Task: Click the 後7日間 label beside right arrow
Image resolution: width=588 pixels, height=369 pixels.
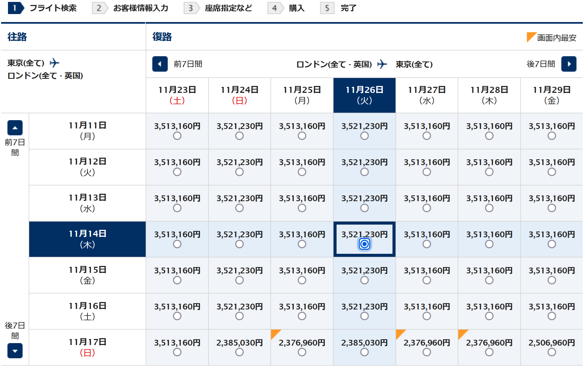Action: pos(540,64)
